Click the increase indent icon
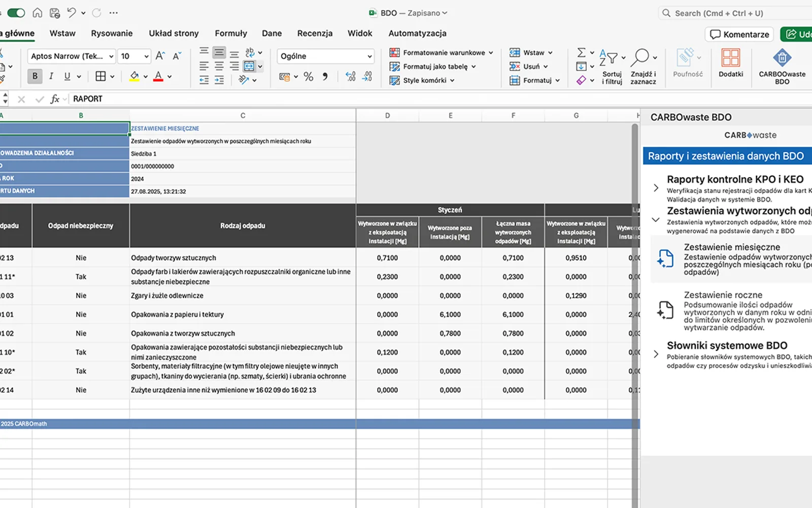Image resolution: width=812 pixels, height=508 pixels. tap(219, 80)
